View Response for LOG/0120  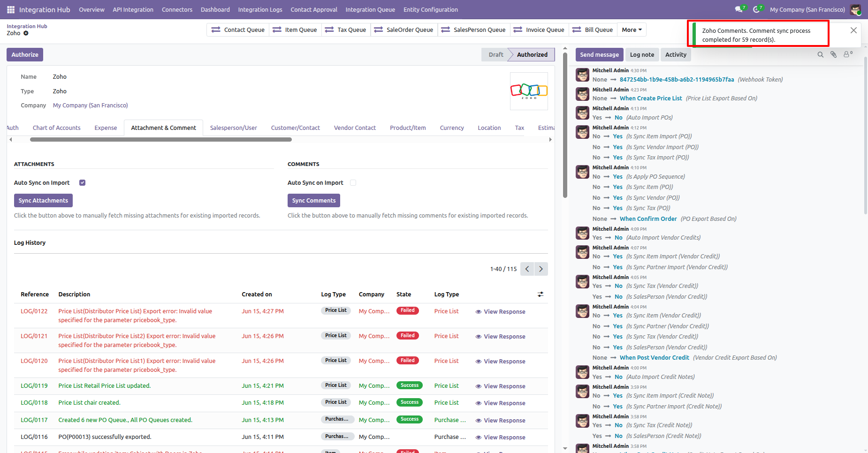point(500,361)
